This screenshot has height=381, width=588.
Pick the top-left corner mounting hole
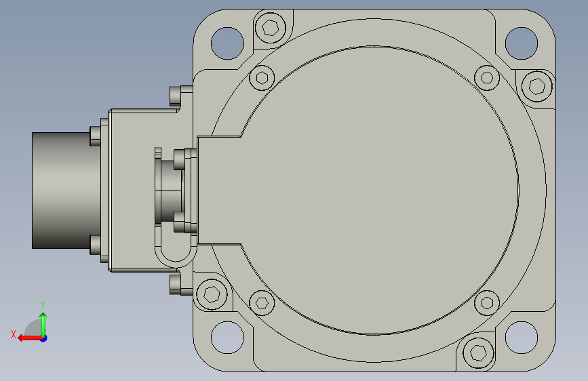click(x=227, y=43)
